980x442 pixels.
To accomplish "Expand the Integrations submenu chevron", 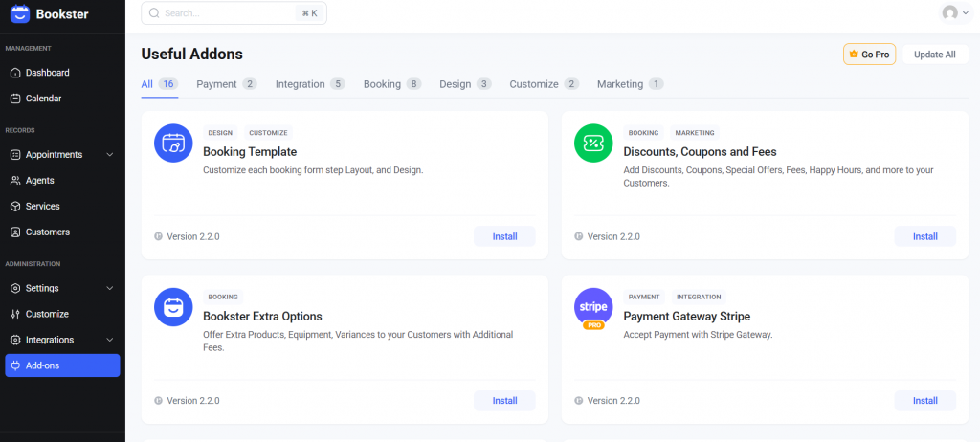I will [110, 340].
